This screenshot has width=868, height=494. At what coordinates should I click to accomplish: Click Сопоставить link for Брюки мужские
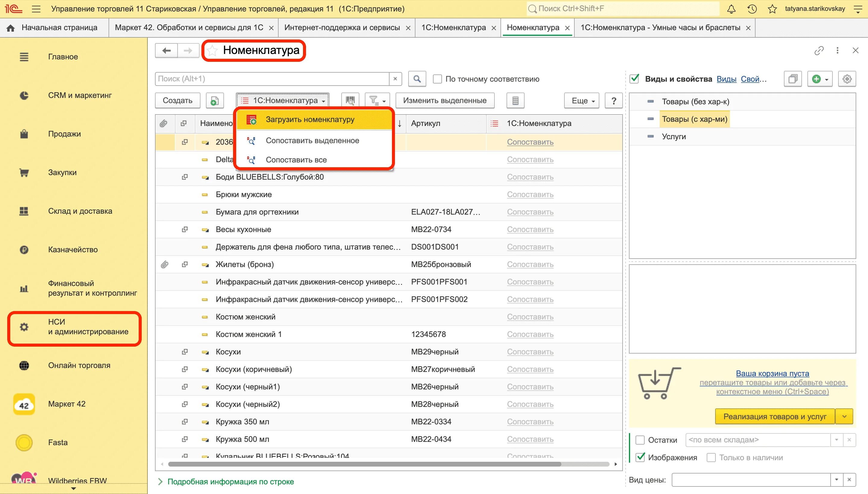pos(530,194)
